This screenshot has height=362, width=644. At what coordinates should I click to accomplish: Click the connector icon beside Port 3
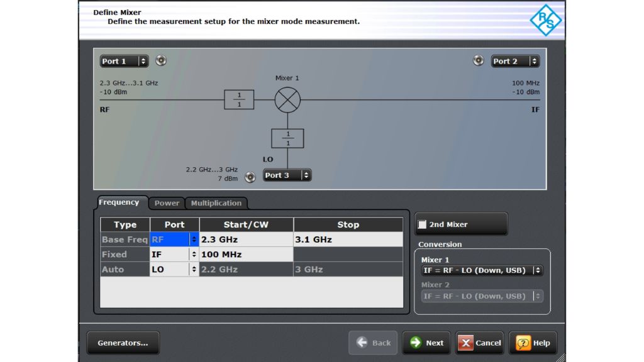click(x=250, y=177)
